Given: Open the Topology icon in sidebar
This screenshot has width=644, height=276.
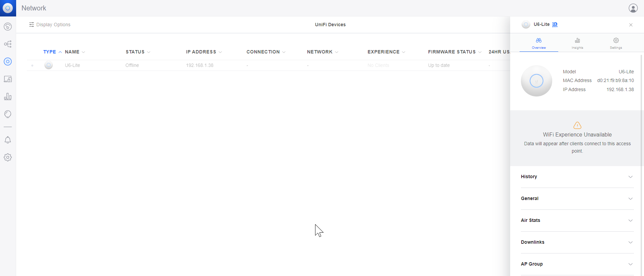Looking at the screenshot, I should pyautogui.click(x=8, y=44).
